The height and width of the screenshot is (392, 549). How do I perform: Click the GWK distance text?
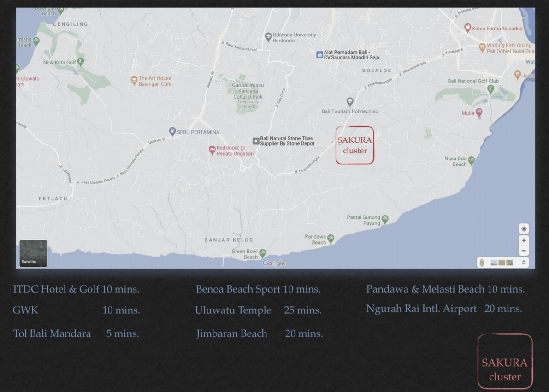(25, 310)
